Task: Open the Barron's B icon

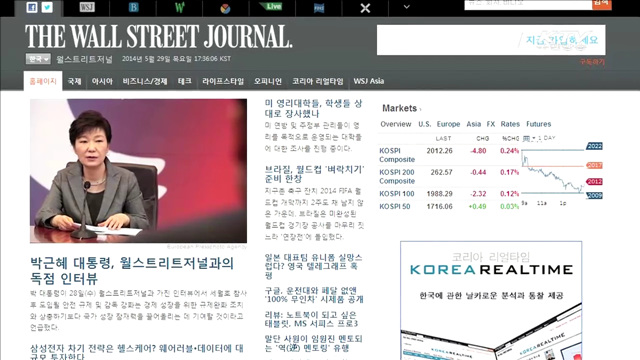Action: 133,7
